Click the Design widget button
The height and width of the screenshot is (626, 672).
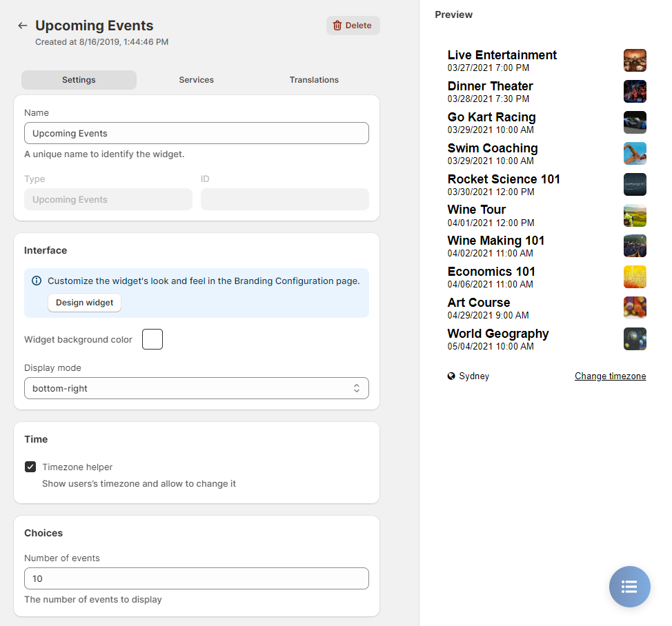84,303
